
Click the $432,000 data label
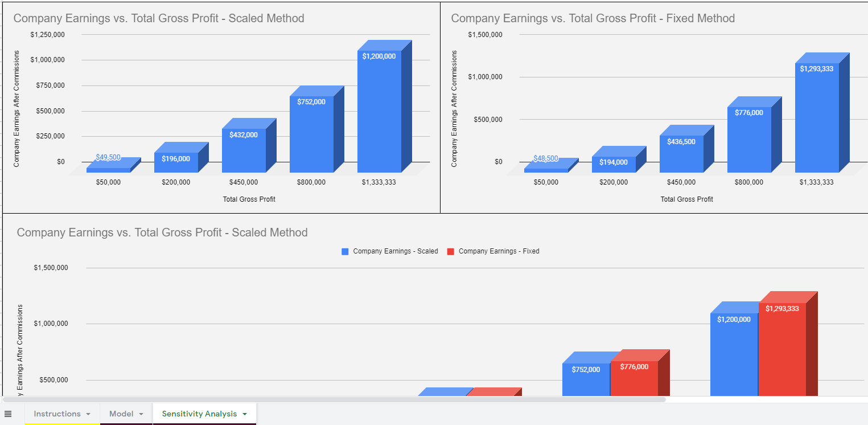pyautogui.click(x=244, y=135)
